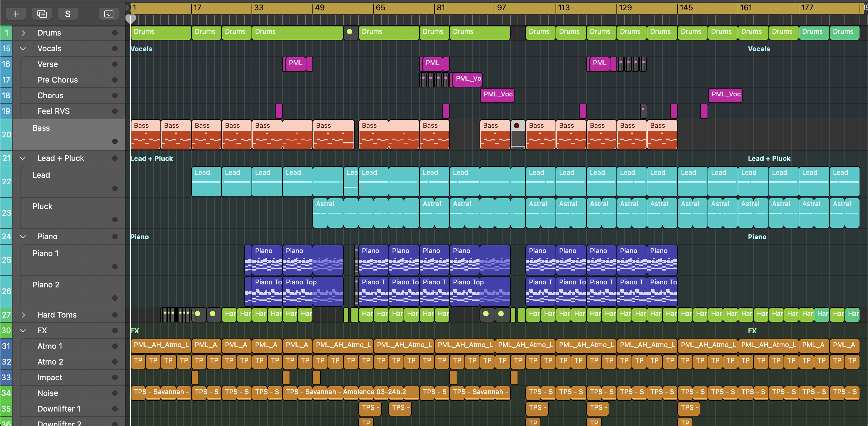Image resolution: width=868 pixels, height=426 pixels.
Task: Click the import tracks icon in header
Action: [109, 14]
